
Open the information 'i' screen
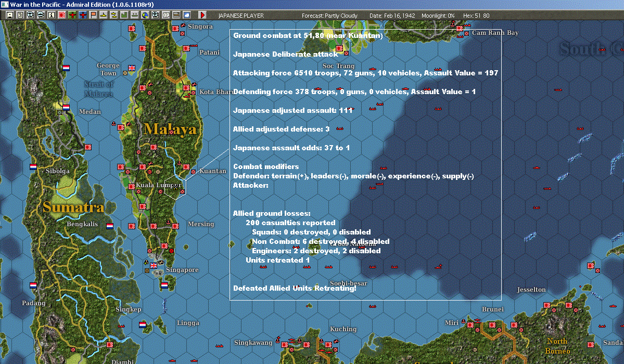click(52, 15)
